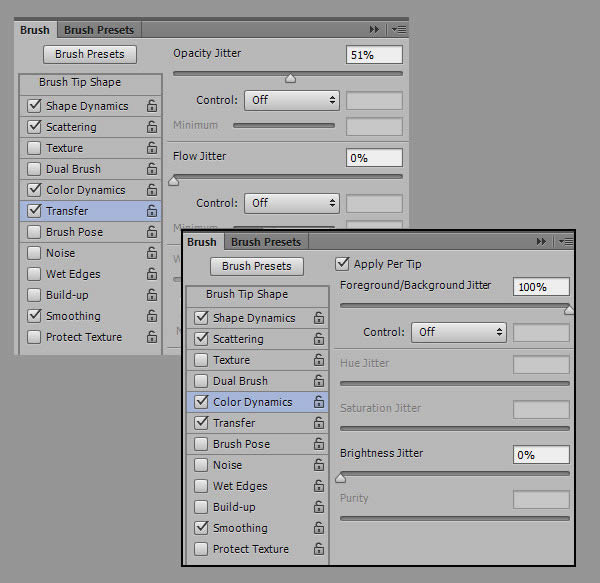Toggle Shape Dynamics lock in back panel

(x=152, y=106)
